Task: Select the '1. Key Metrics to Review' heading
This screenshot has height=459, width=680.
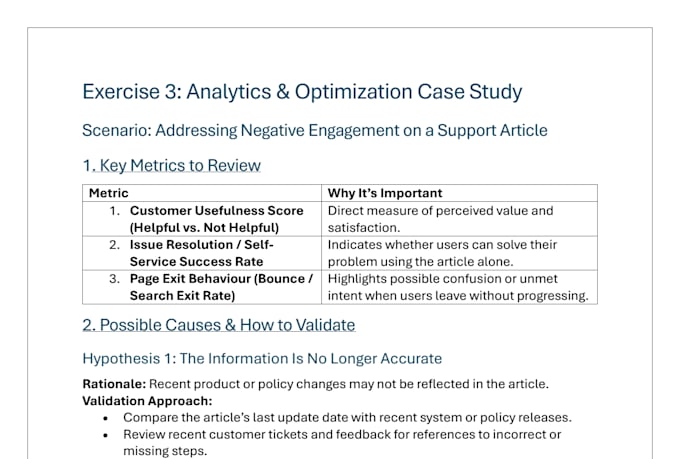Action: click(172, 165)
